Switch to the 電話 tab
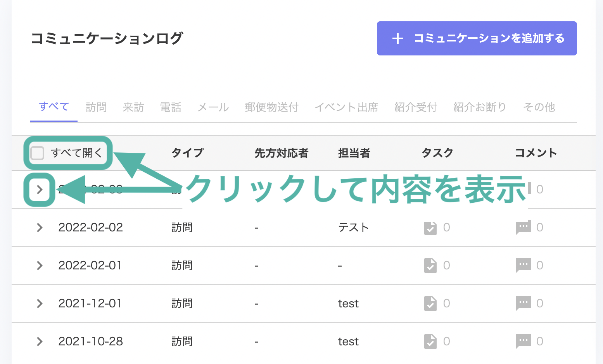The width and height of the screenshot is (603, 364). click(x=171, y=107)
